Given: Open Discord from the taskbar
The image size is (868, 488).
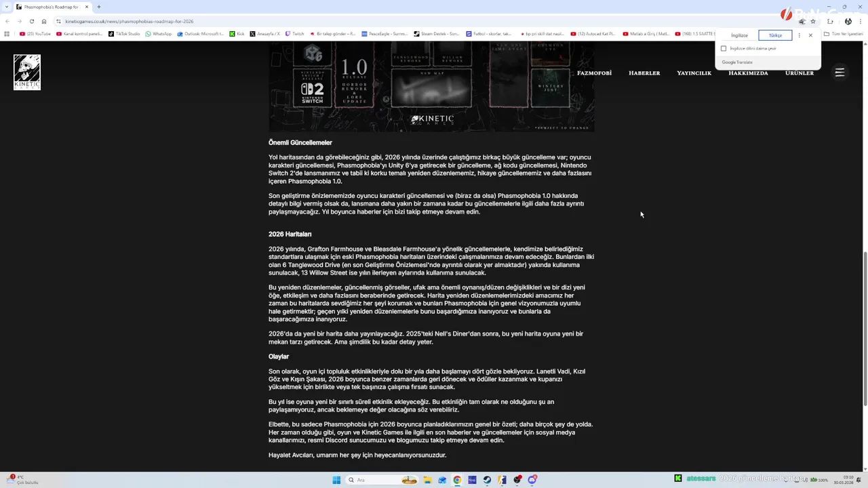Looking at the screenshot, I should [532, 480].
